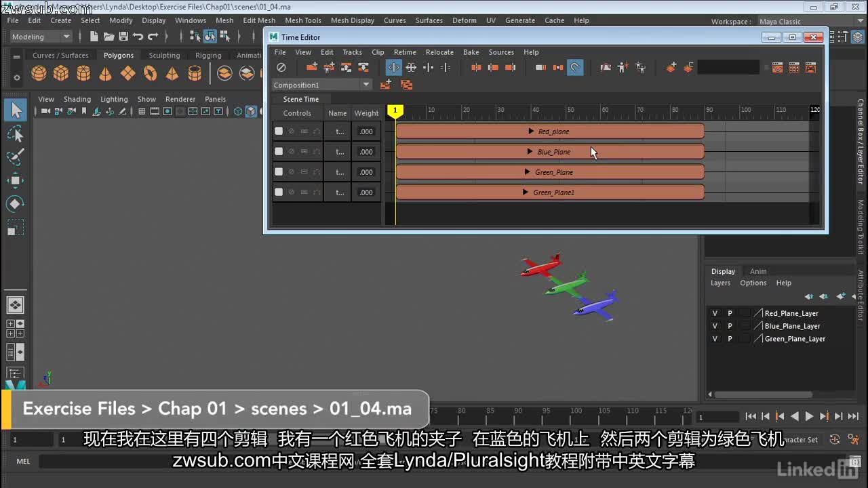
Task: Open the Tracks menu in the Time Editor
Action: (352, 52)
